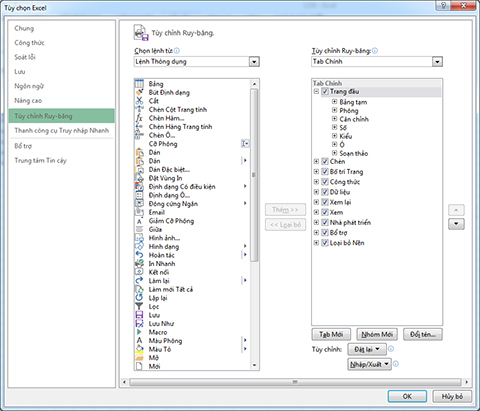
Task: Click the Lưu floppy disk icon
Action: tap(139, 315)
